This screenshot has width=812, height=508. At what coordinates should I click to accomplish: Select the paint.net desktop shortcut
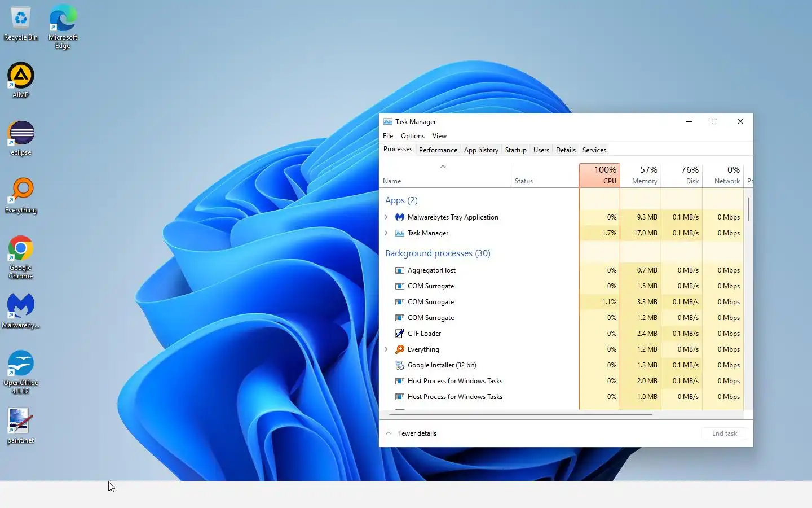pyautogui.click(x=21, y=426)
